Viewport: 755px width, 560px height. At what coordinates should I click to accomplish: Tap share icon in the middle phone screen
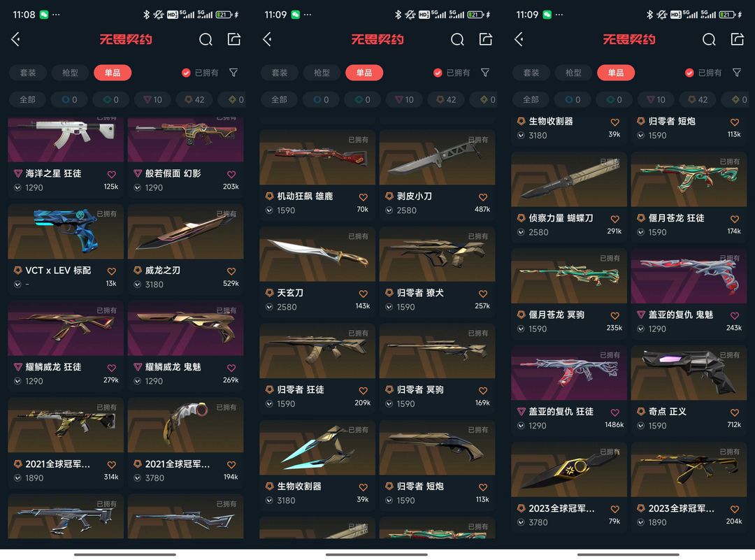(x=486, y=39)
